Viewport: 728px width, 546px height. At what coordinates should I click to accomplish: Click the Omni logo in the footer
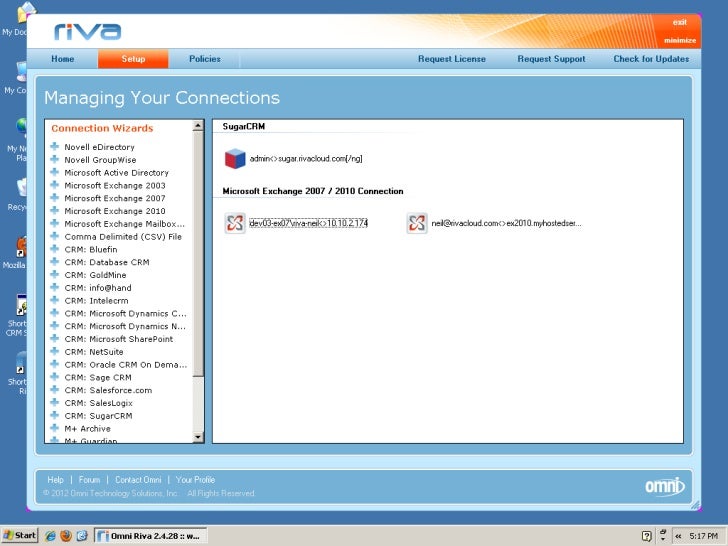665,486
